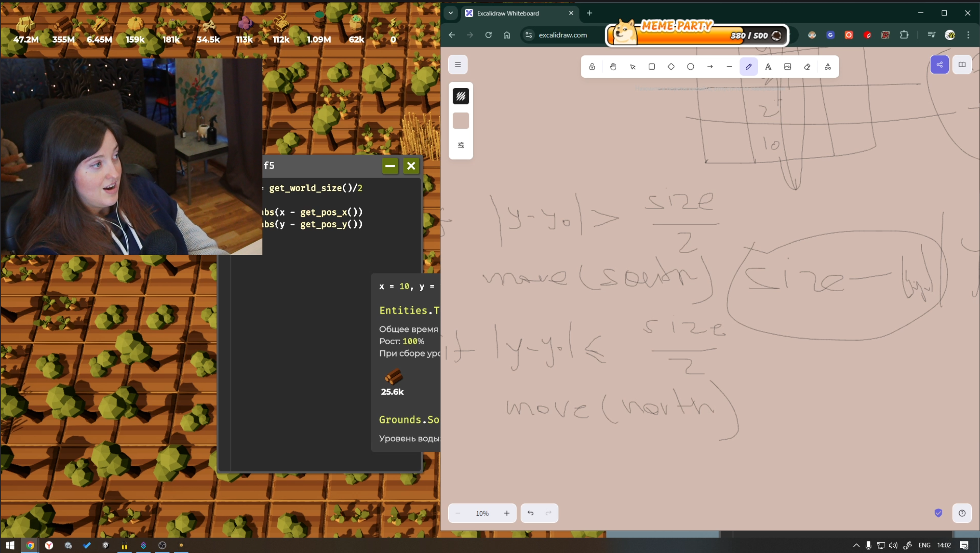The height and width of the screenshot is (553, 980).
Task: Select the Rectangle shape tool
Action: (x=652, y=67)
